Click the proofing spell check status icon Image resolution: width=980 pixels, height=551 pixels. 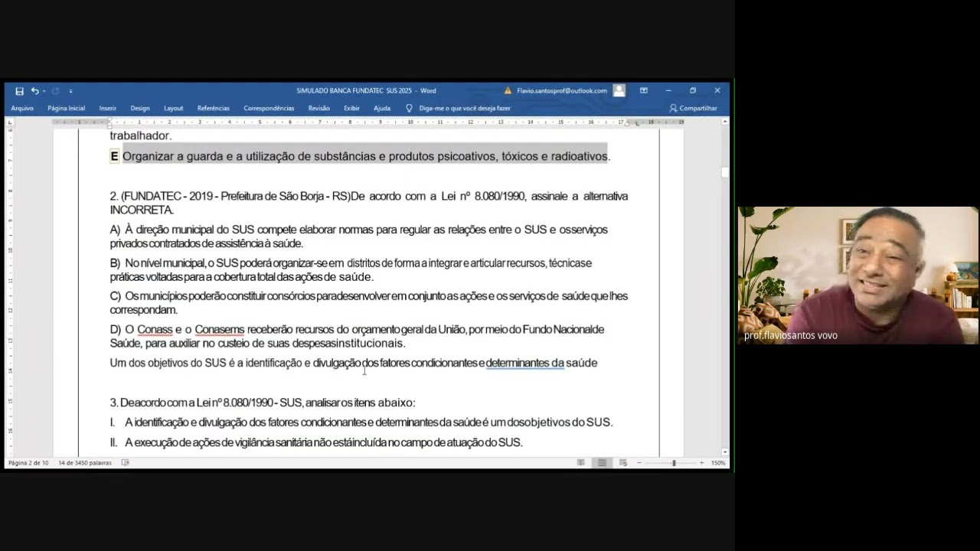[x=126, y=463]
